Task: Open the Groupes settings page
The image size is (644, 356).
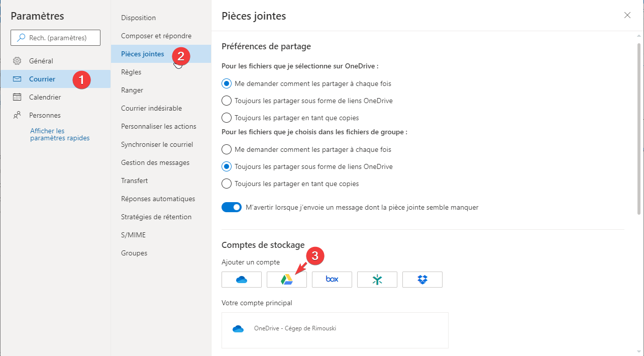Action: pos(161,253)
